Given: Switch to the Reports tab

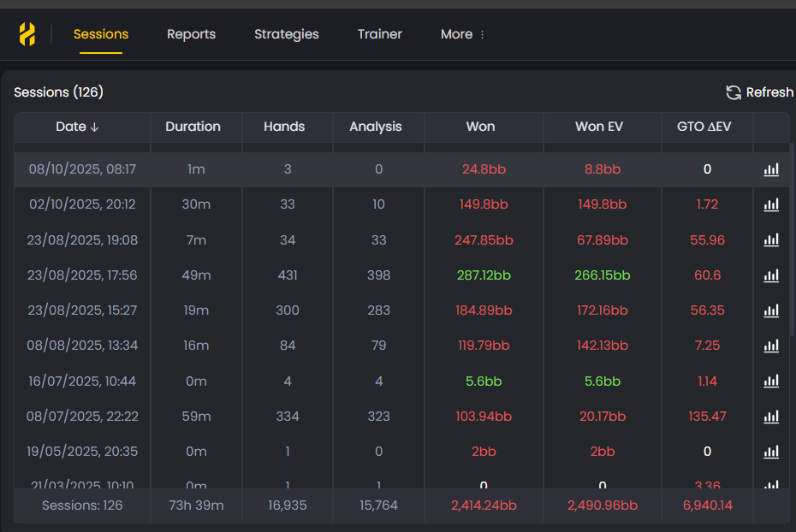Looking at the screenshot, I should click(191, 34).
